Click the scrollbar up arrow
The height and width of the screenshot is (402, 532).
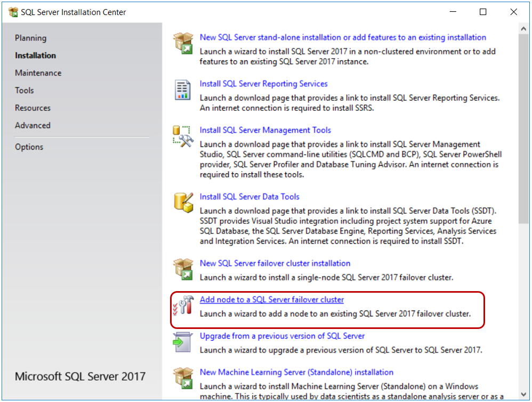click(x=523, y=29)
